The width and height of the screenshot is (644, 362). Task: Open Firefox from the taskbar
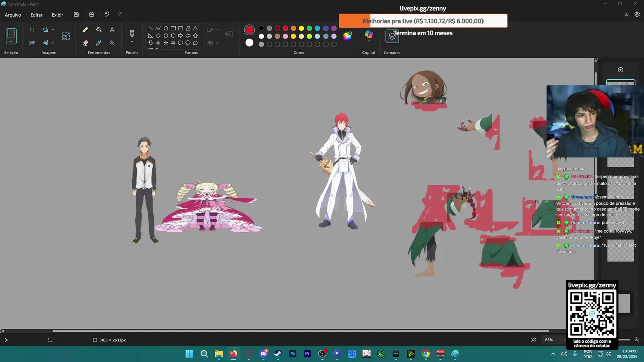pos(233,354)
